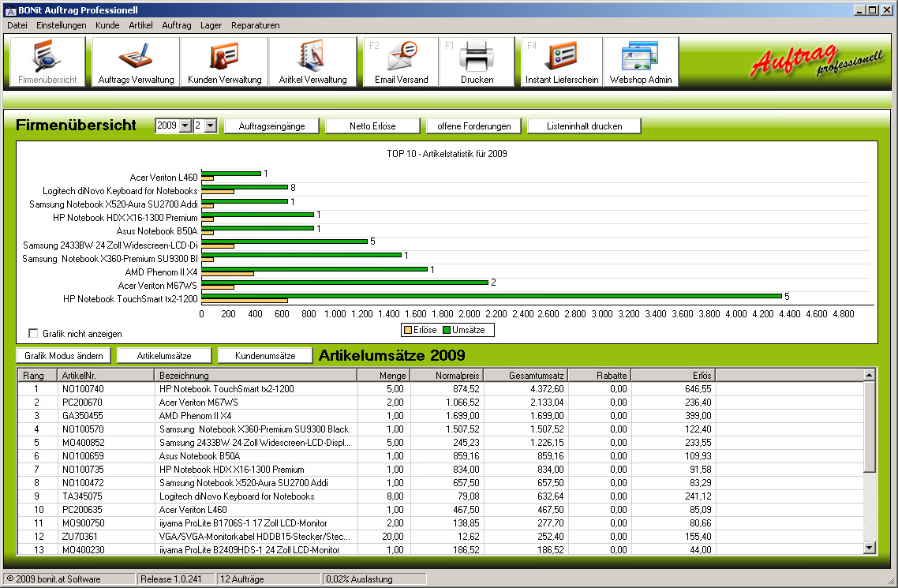This screenshot has width=898, height=588.
Task: Click the table vertical scrollbar thumb
Action: point(870,427)
